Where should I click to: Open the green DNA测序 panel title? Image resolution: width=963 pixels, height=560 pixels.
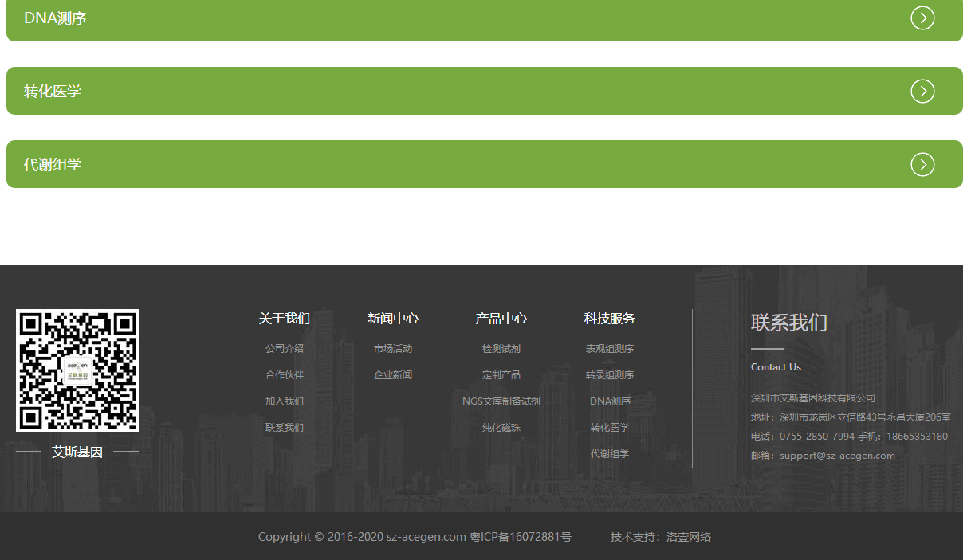click(x=55, y=18)
